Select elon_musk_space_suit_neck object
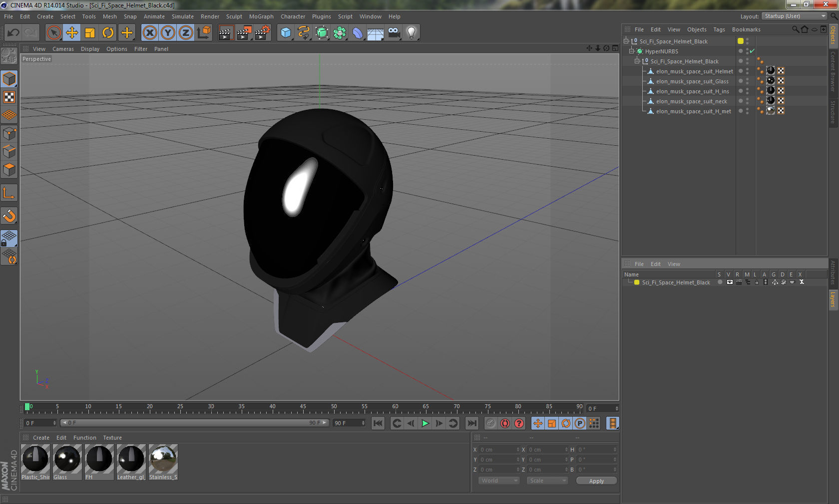This screenshot has height=504, width=839. tap(691, 101)
